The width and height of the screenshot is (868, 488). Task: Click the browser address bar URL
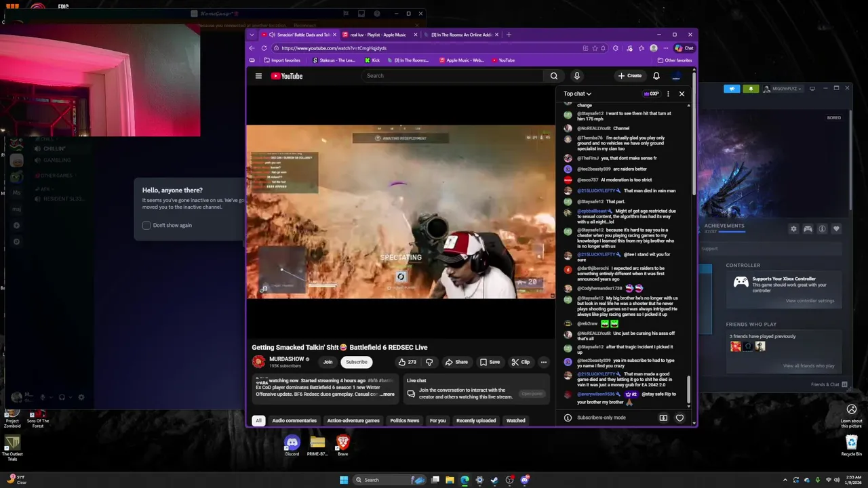pos(334,48)
